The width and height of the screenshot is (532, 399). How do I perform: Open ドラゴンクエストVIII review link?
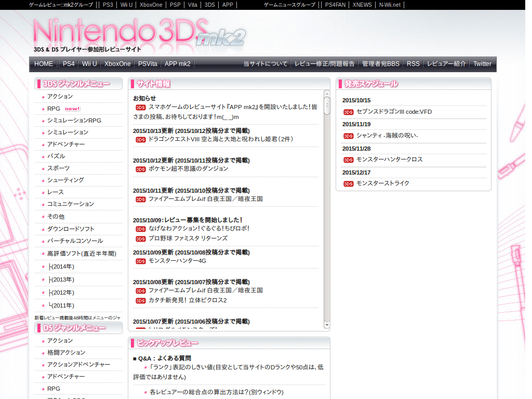click(220, 139)
